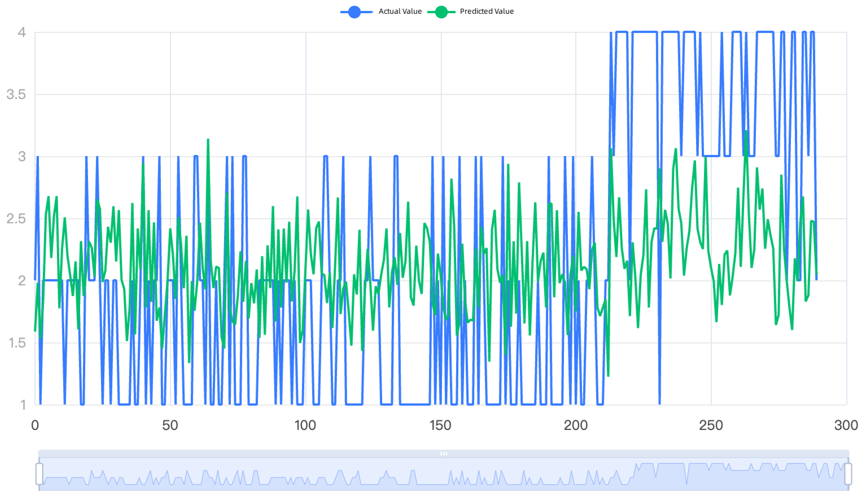This screenshot has width=868, height=501.
Task: Toggle the Actual Value legend marker
Action: (354, 12)
